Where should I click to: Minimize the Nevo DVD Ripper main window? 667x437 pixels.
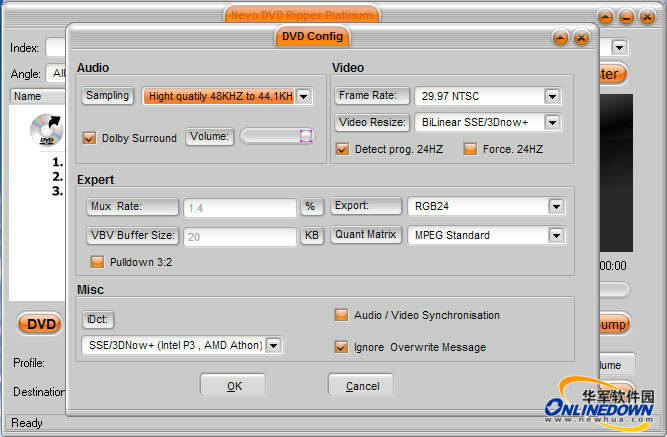point(626,17)
